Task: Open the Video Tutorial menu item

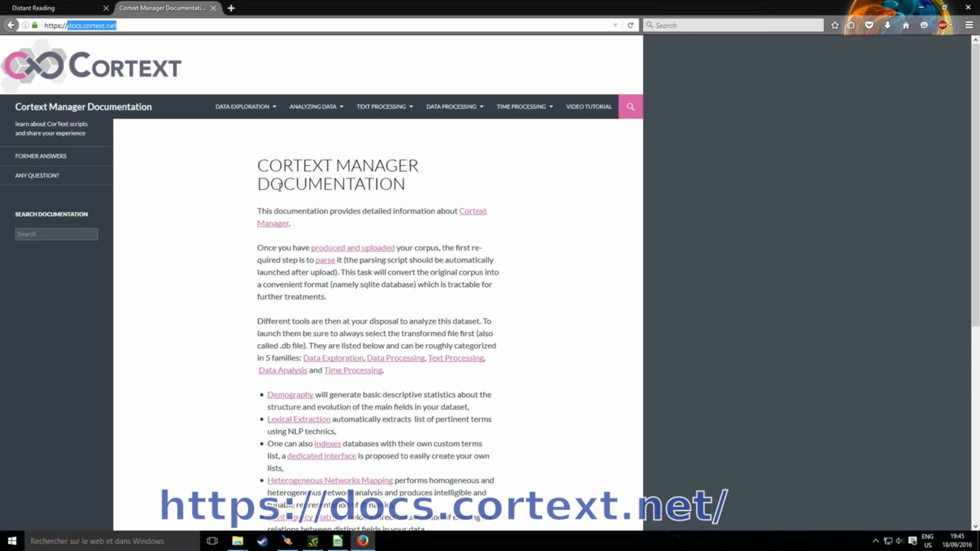Action: click(589, 107)
